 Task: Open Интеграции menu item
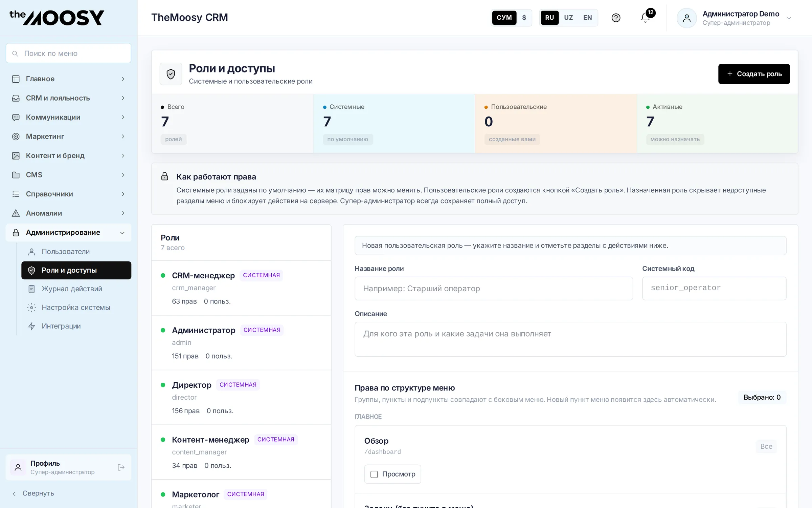pyautogui.click(x=76, y=326)
